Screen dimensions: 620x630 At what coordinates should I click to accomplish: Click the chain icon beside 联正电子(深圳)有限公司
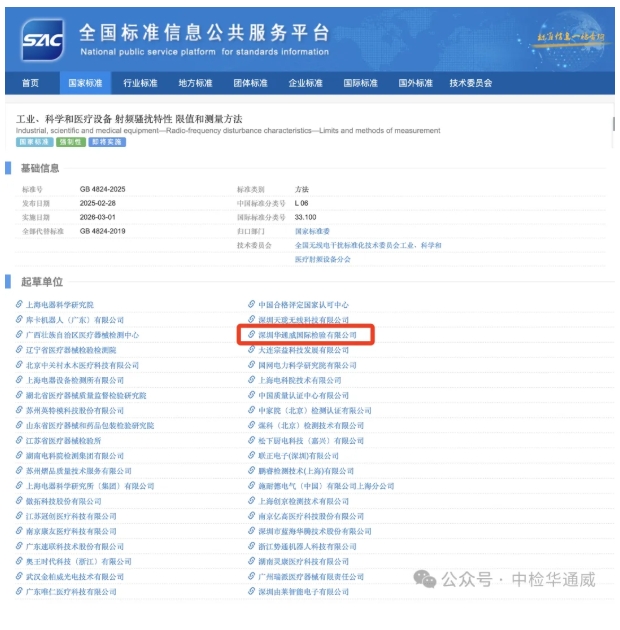252,455
